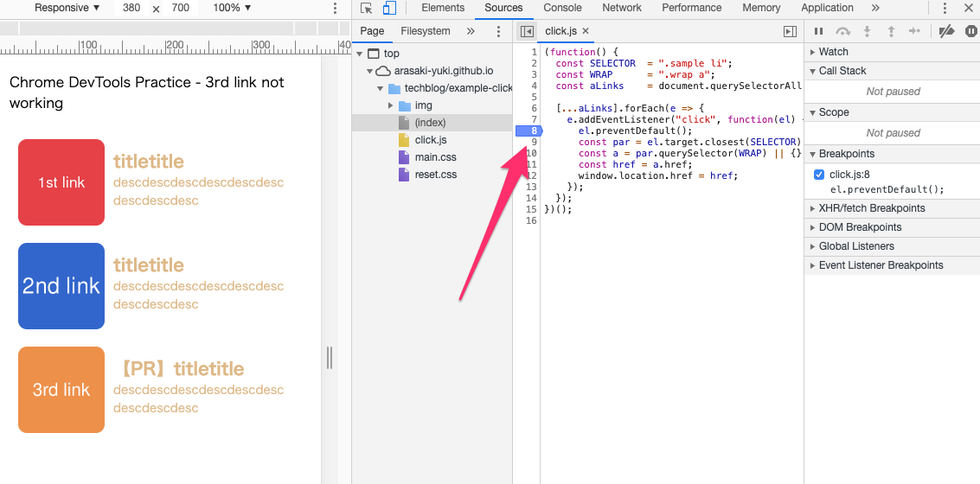The height and width of the screenshot is (484, 980).
Task: Open the device toolbar more options menu
Action: 336,8
